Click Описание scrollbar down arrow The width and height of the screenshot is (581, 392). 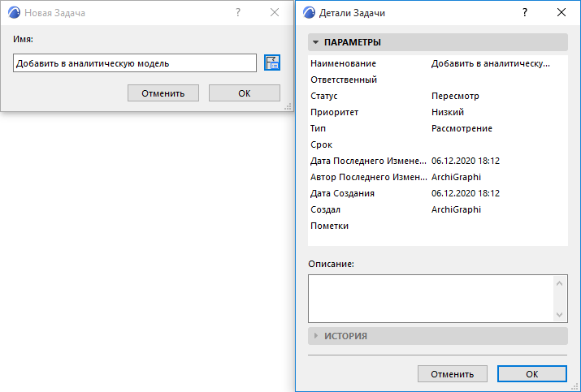pos(560,315)
